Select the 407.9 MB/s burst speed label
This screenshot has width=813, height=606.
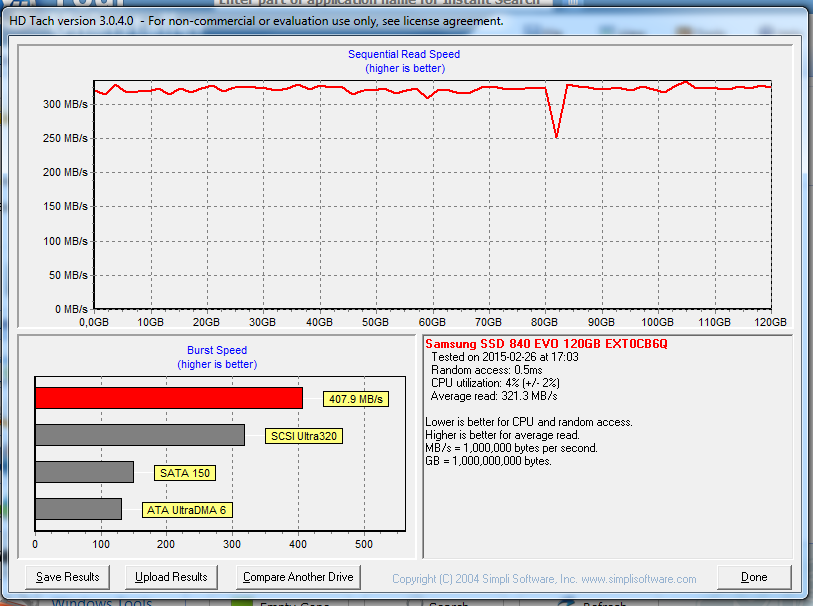click(x=356, y=399)
